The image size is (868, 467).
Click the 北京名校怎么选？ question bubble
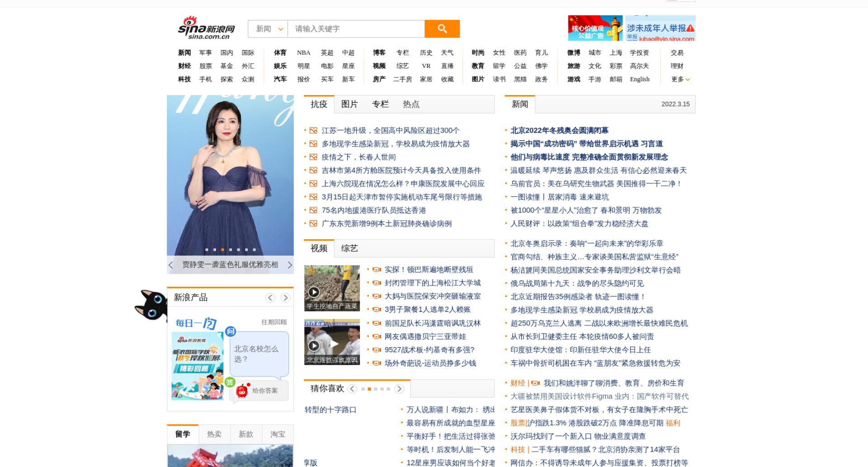pos(259,354)
